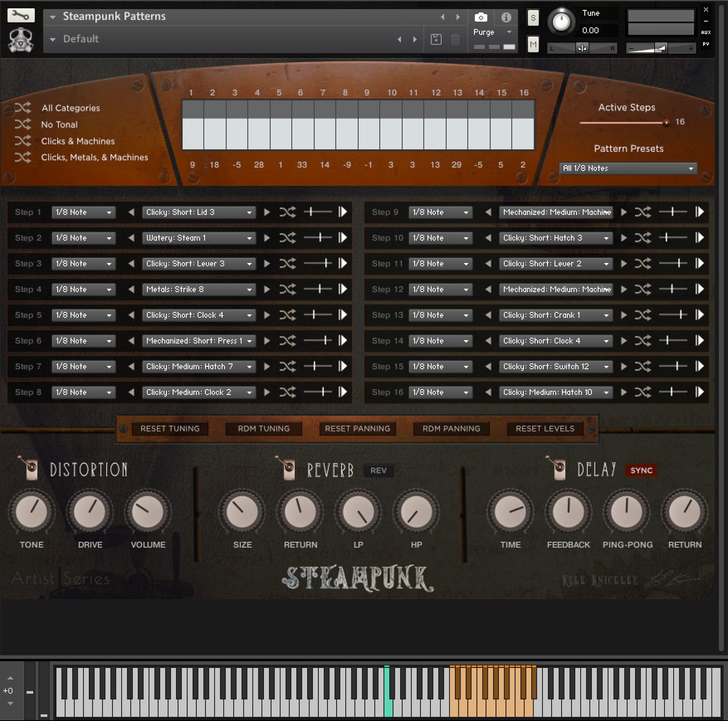This screenshot has width=728, height=721.
Task: Toggle the Delay power switch
Action: tap(557, 468)
